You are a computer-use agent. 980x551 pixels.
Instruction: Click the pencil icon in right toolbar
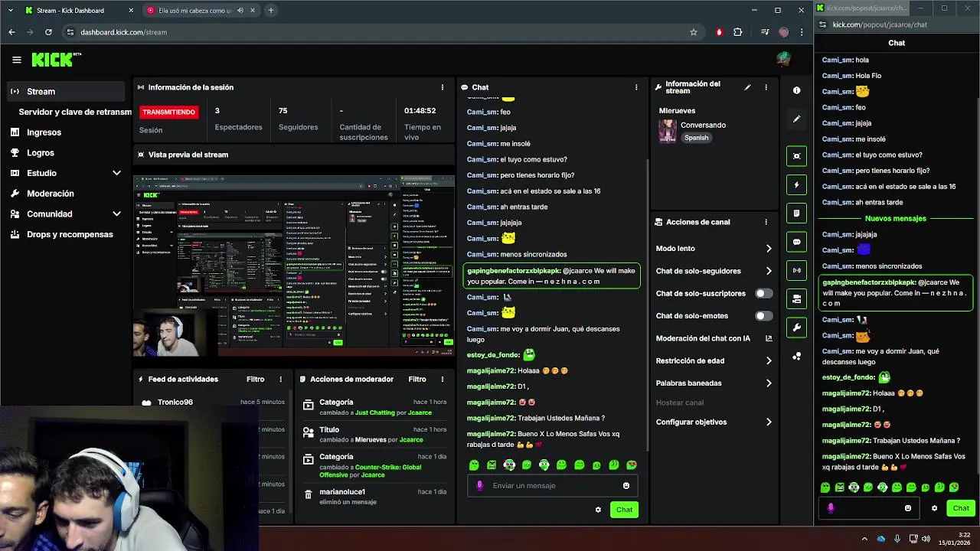(x=796, y=119)
